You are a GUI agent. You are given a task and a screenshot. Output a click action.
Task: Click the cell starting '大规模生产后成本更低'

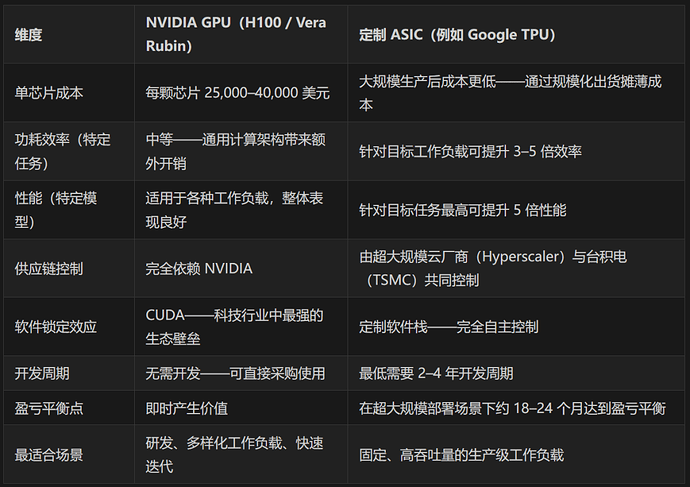click(516, 93)
